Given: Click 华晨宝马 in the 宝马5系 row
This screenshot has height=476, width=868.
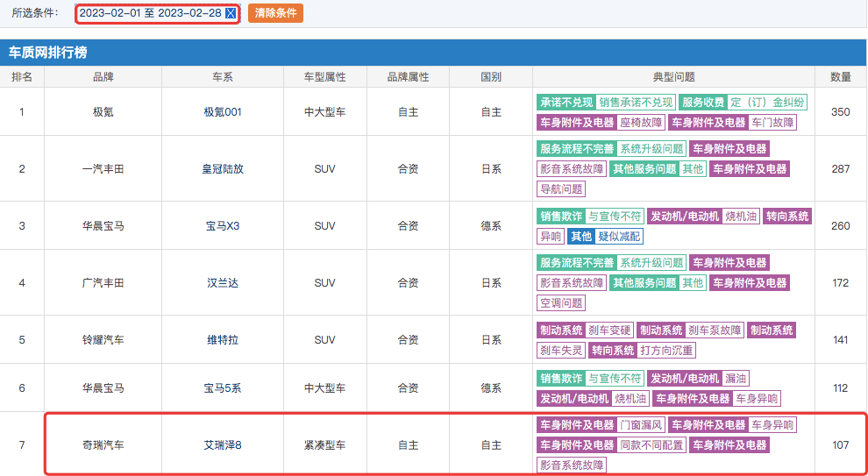Looking at the screenshot, I should point(103,388).
